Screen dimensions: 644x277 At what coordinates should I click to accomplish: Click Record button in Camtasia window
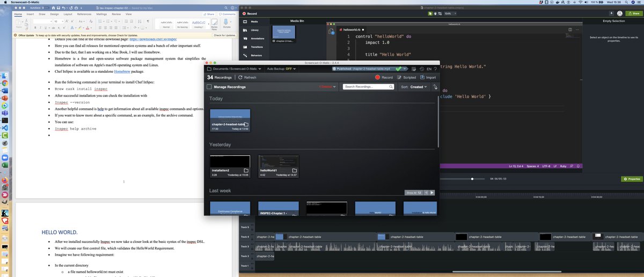(250, 13)
